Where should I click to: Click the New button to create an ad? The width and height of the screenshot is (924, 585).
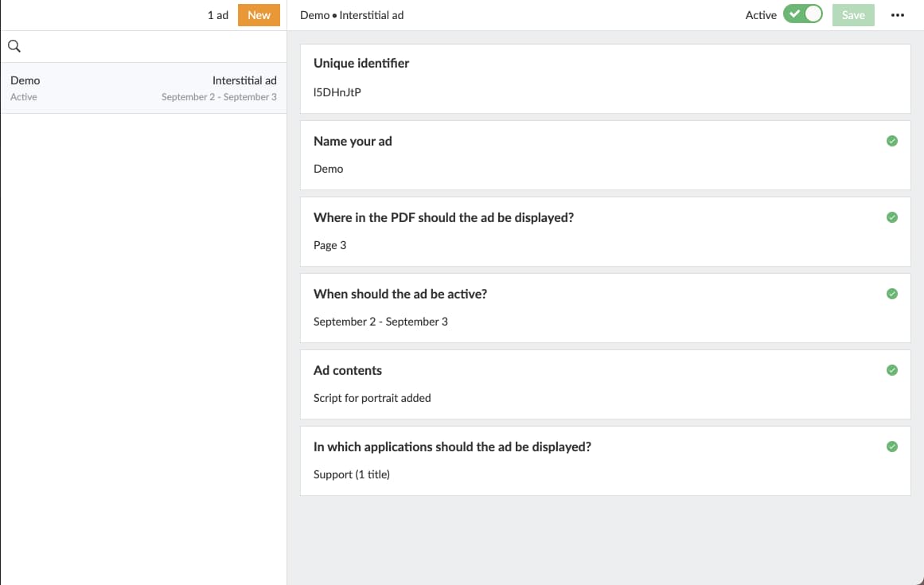(259, 14)
